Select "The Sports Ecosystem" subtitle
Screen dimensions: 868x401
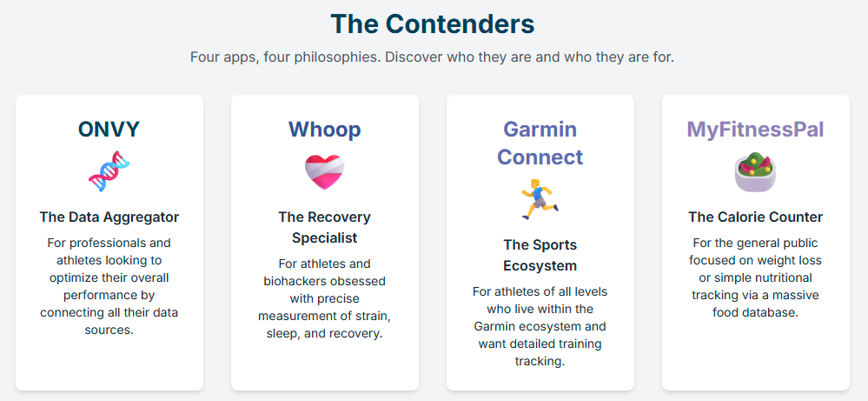click(540, 256)
